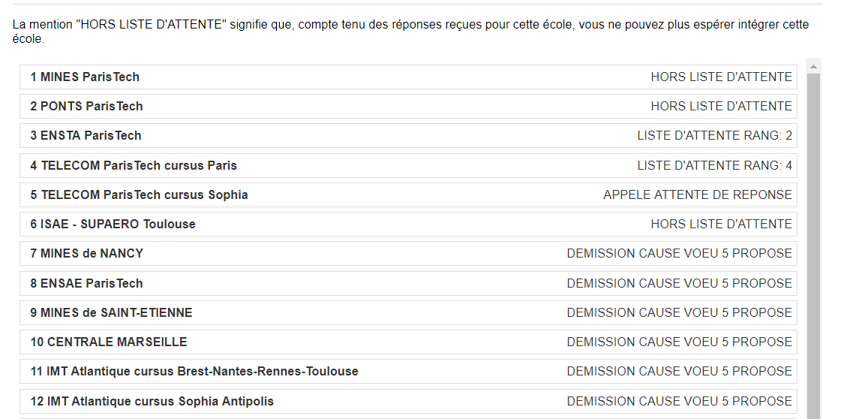
Task: Click the scrollbar up arrow
Action: [813, 67]
